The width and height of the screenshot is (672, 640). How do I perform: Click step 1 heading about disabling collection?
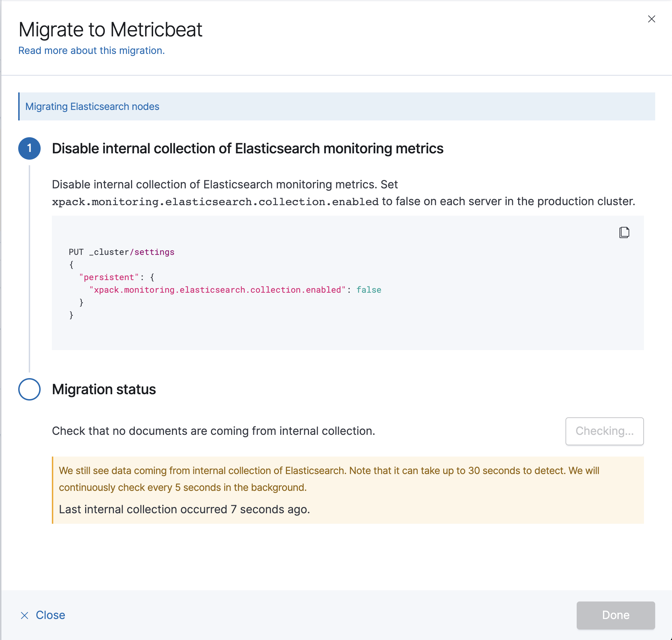248,148
